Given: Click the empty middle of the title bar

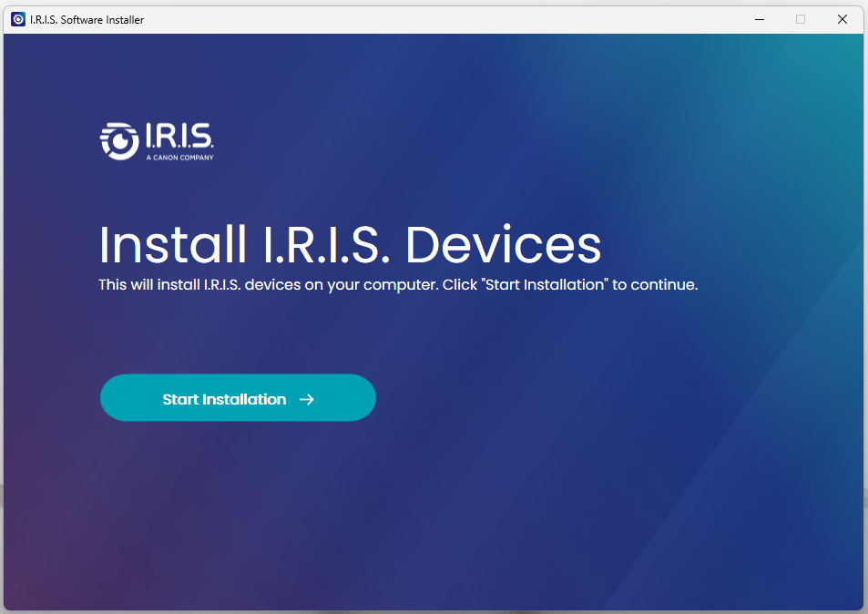Looking at the screenshot, I should click(x=437, y=19).
